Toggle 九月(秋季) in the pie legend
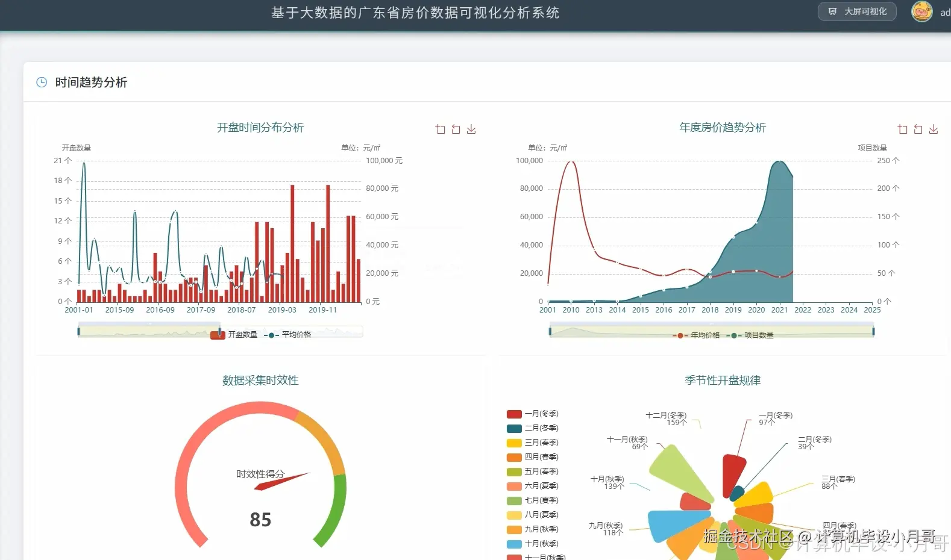This screenshot has height=560, width=951. click(533, 529)
